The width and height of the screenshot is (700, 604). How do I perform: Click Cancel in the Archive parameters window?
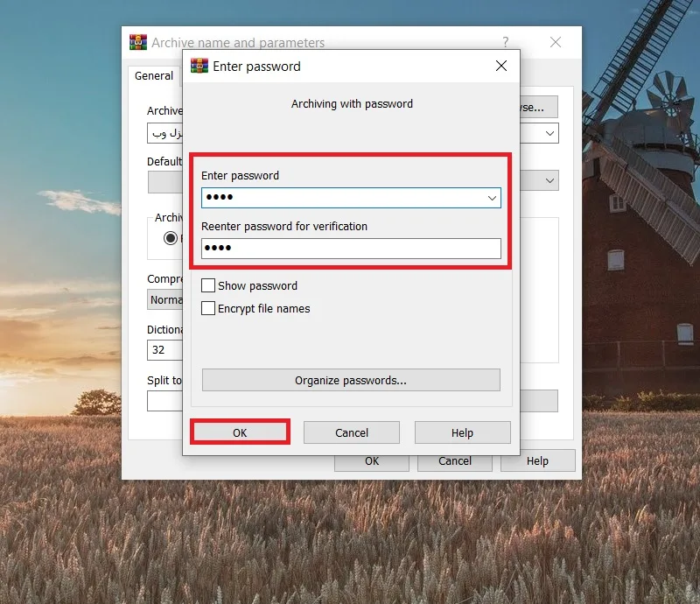tap(455, 462)
